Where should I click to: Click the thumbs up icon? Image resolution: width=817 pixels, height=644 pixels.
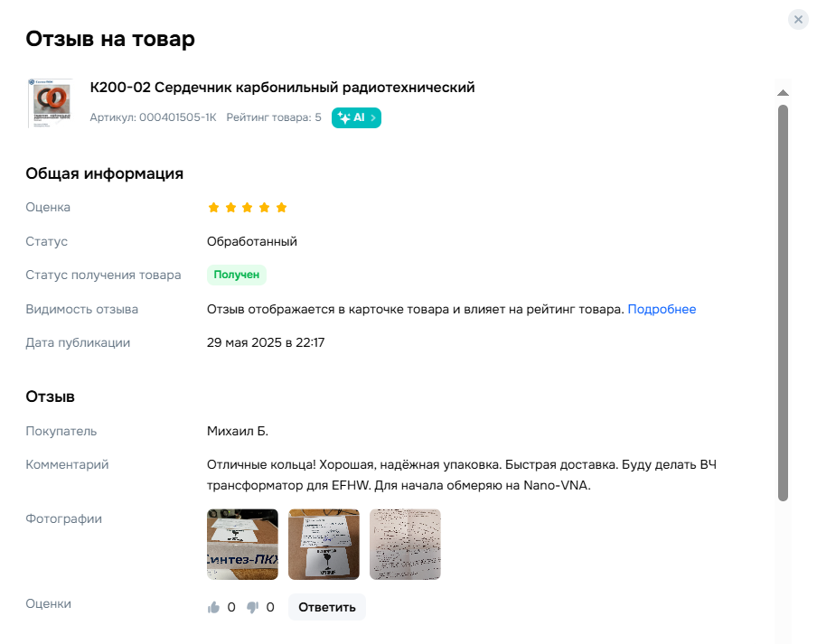point(213,607)
